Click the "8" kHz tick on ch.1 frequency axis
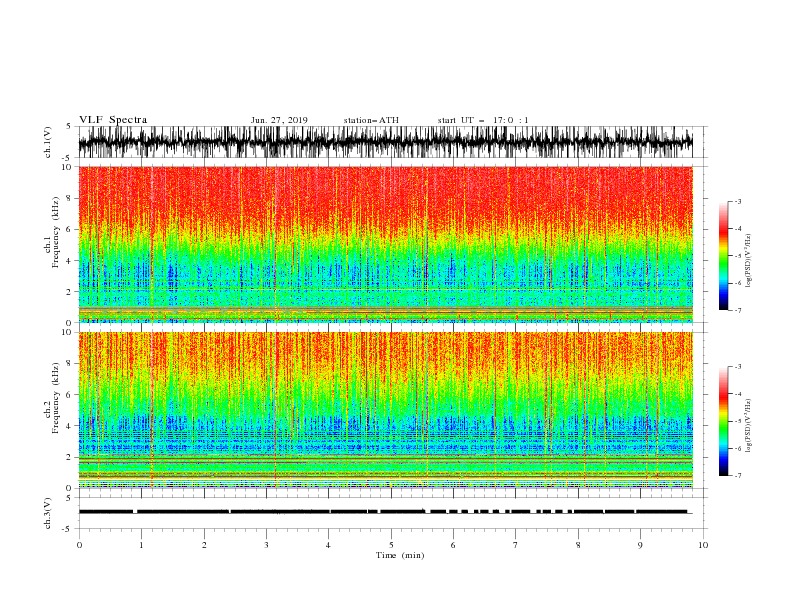 coord(69,198)
